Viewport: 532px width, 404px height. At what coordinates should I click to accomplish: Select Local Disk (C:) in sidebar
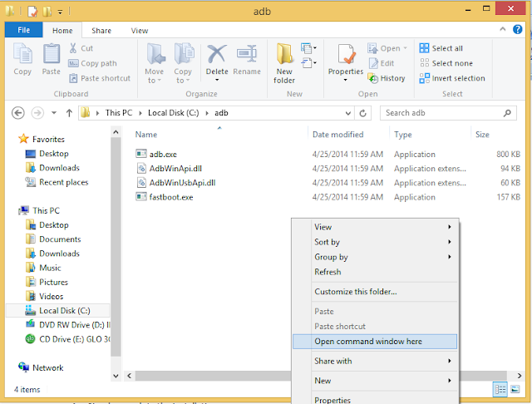57,310
